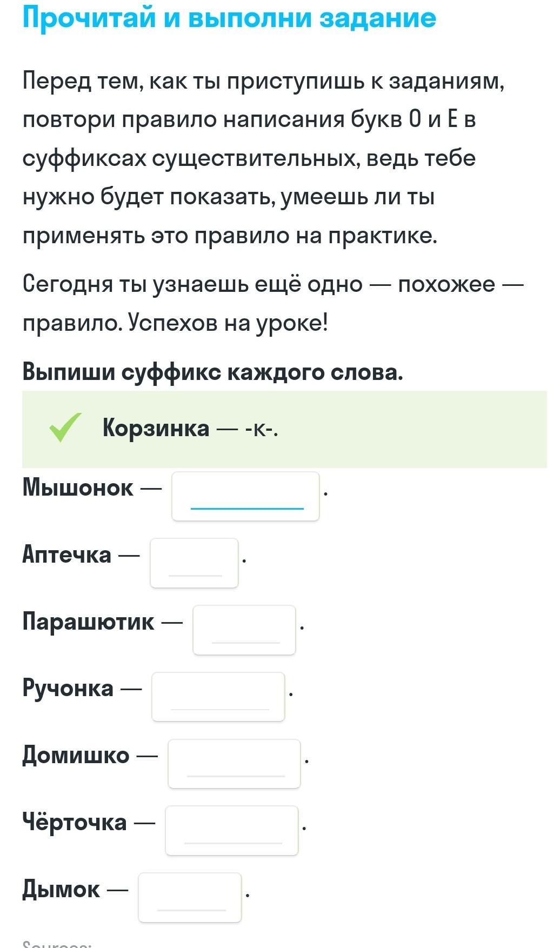The image size is (560, 948).
Task: Click the word label Ручонка
Action: [x=68, y=689]
